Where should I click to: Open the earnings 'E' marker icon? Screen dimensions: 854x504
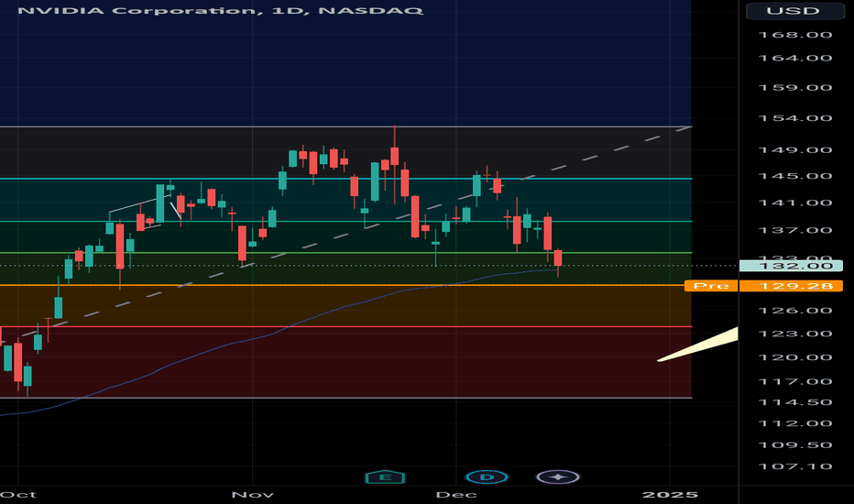point(385,477)
